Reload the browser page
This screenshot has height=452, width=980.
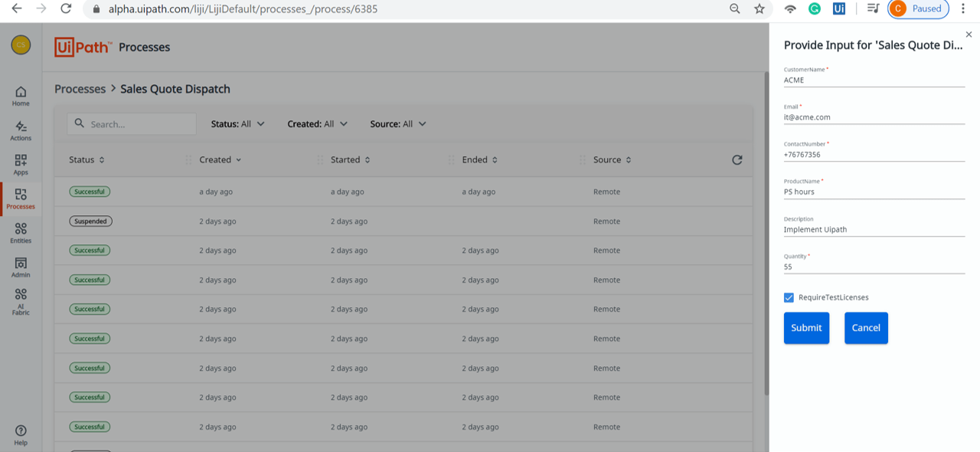pyautogui.click(x=66, y=9)
